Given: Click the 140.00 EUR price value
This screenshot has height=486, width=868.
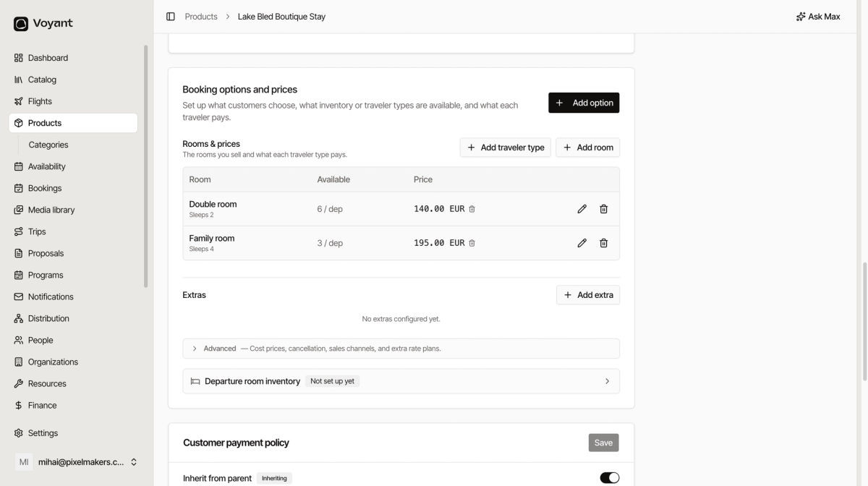Looking at the screenshot, I should click(439, 209).
